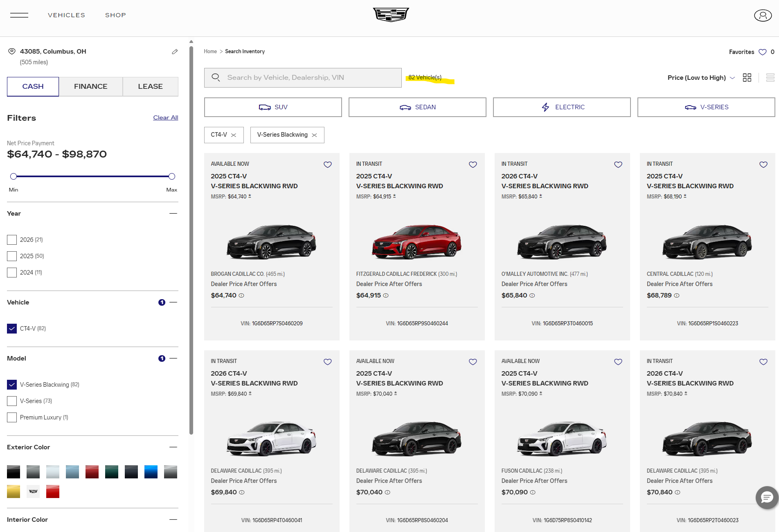Select the gold exterior color swatch
Image resolution: width=779 pixels, height=532 pixels.
(x=14, y=491)
